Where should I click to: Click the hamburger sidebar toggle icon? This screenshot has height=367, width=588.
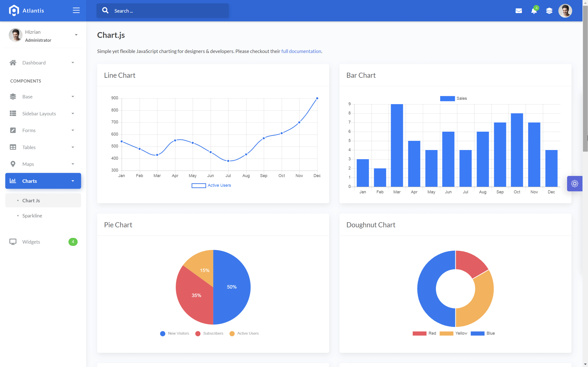76,11
